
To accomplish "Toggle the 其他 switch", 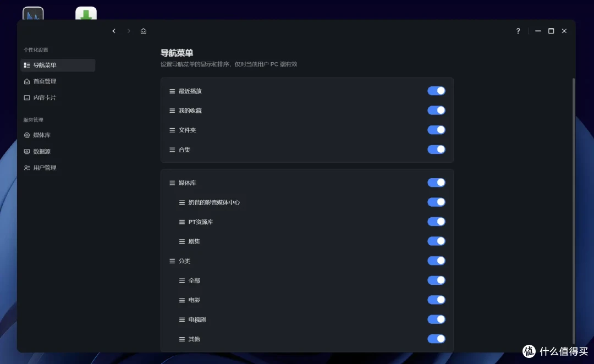I will point(436,339).
